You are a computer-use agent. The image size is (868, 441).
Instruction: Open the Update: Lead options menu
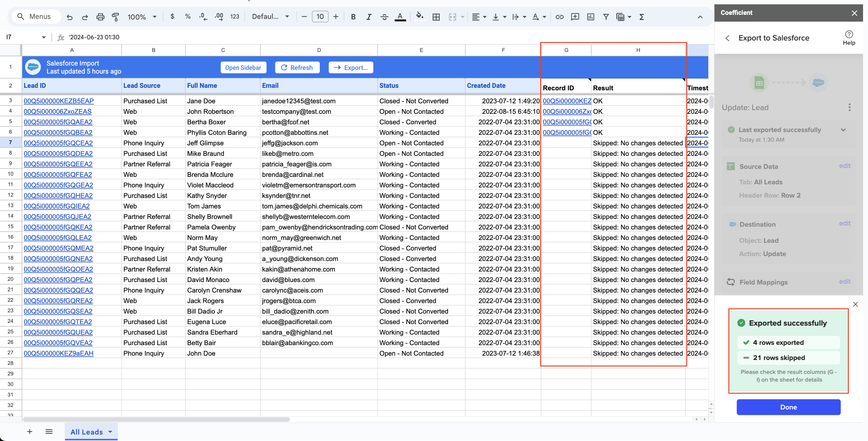point(849,107)
